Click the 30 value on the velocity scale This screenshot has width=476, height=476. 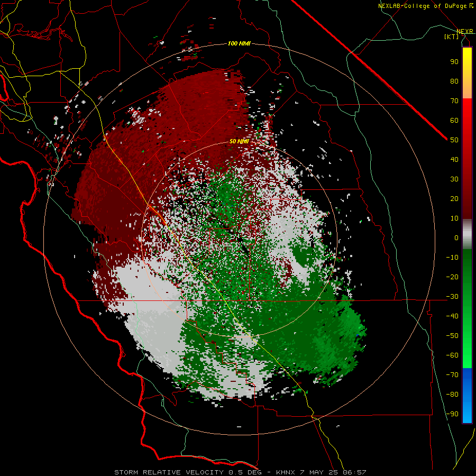[454, 179]
